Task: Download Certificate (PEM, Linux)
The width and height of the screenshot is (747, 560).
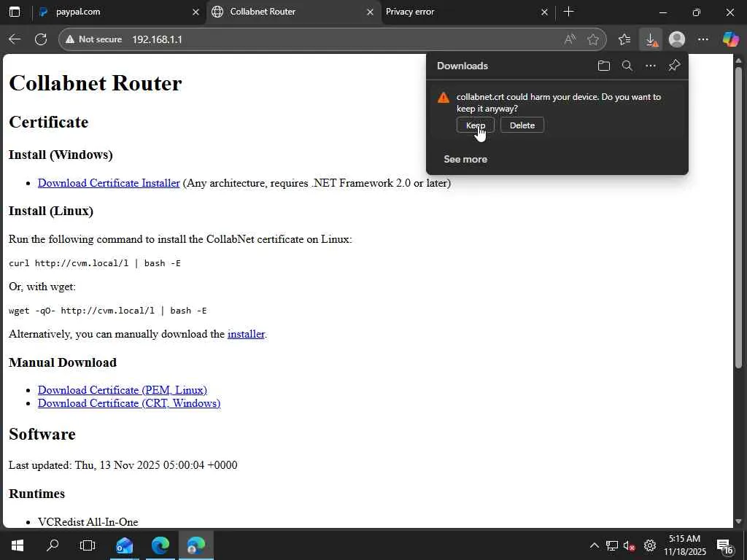Action: (123, 390)
